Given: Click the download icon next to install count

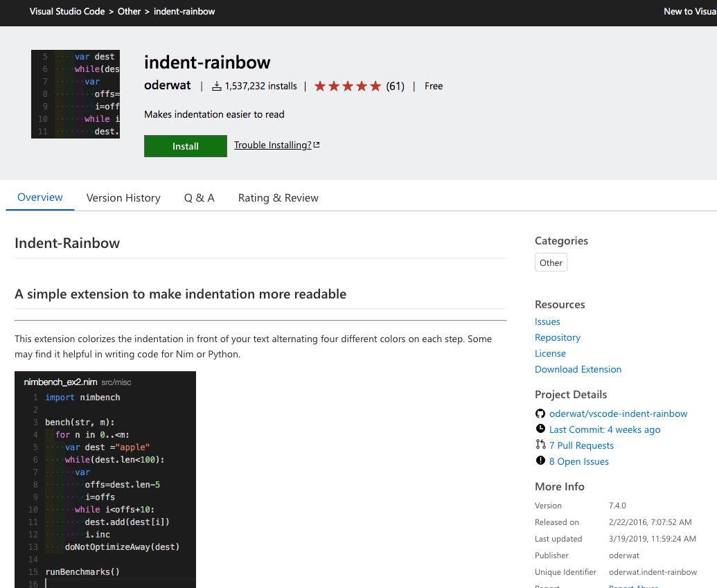Looking at the screenshot, I should click(215, 86).
